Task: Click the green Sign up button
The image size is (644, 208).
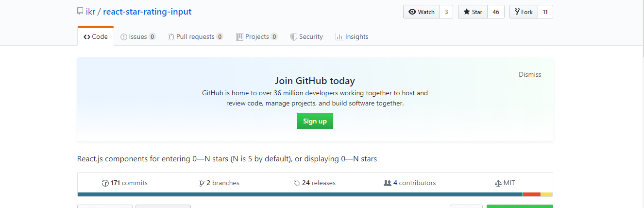Action: coord(315,121)
